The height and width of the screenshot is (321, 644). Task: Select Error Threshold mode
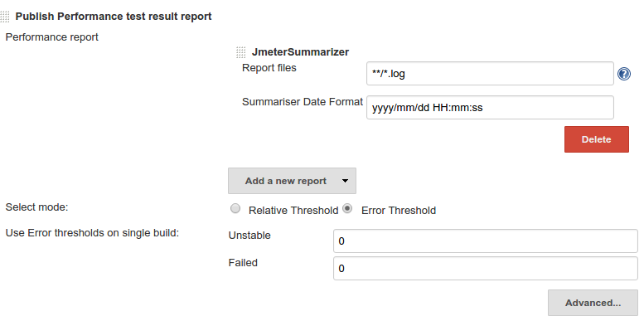click(347, 208)
